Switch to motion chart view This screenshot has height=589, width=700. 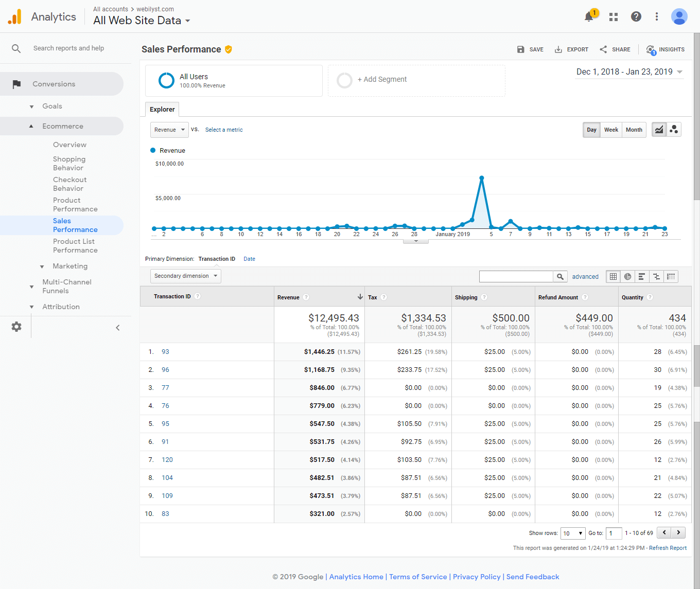674,130
